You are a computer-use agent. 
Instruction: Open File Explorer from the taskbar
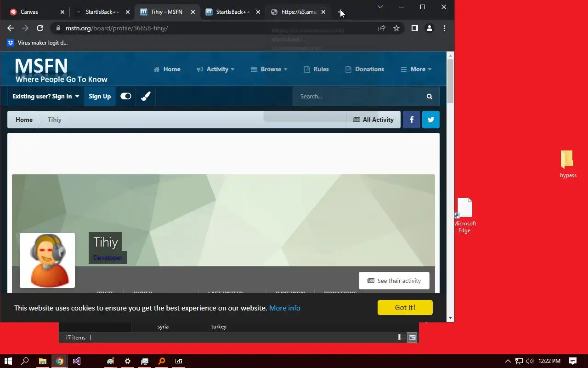pos(42,361)
